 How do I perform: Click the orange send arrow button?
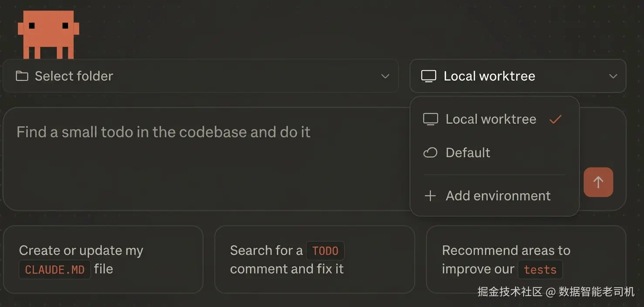pos(598,182)
